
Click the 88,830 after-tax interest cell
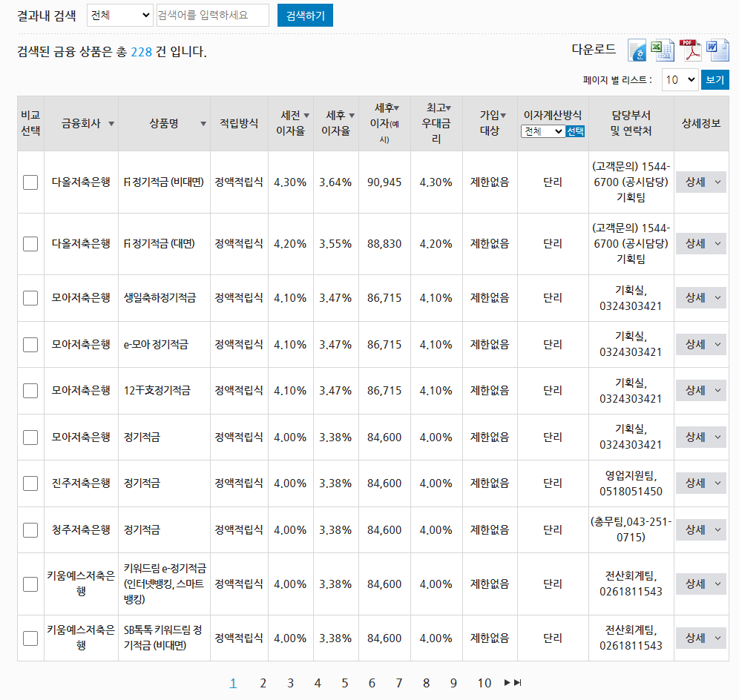pyautogui.click(x=384, y=244)
